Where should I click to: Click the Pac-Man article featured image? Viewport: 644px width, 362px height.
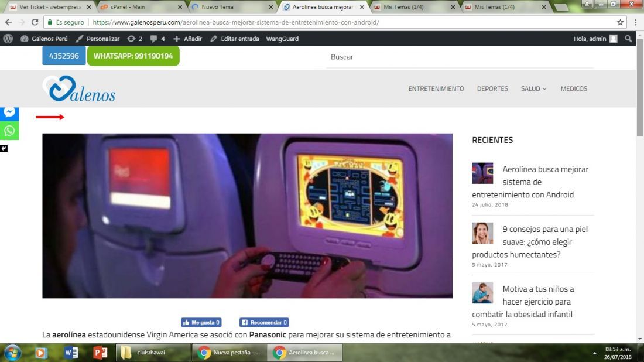(x=247, y=216)
